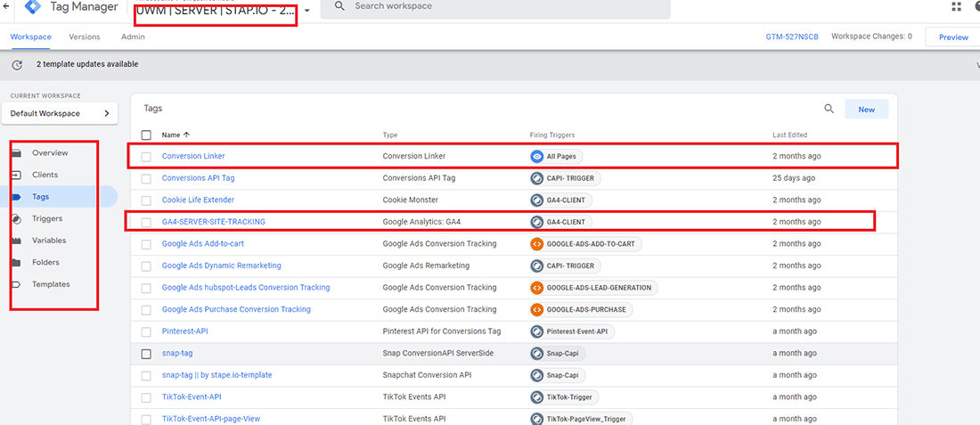Open Templates from the sidebar

[x=51, y=284]
